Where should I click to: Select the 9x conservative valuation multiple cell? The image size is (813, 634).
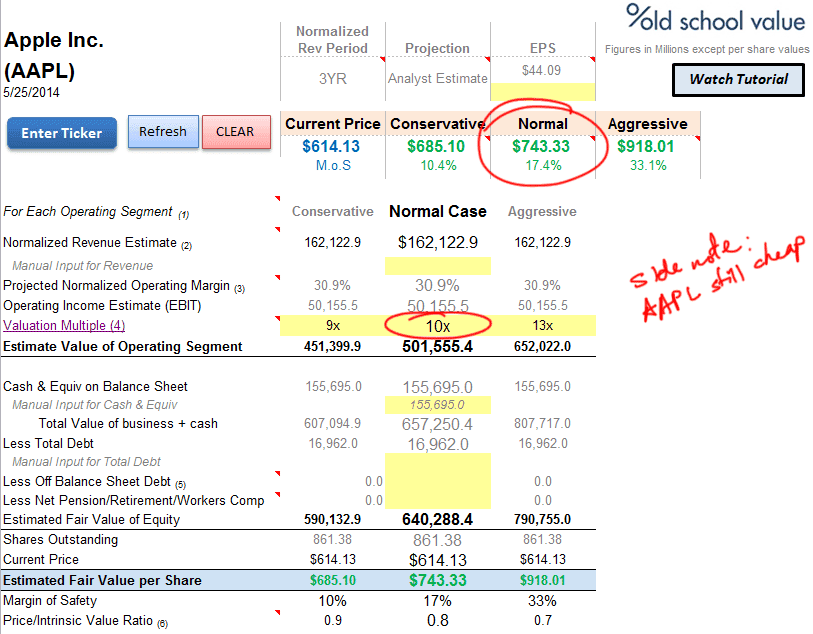pos(333,326)
